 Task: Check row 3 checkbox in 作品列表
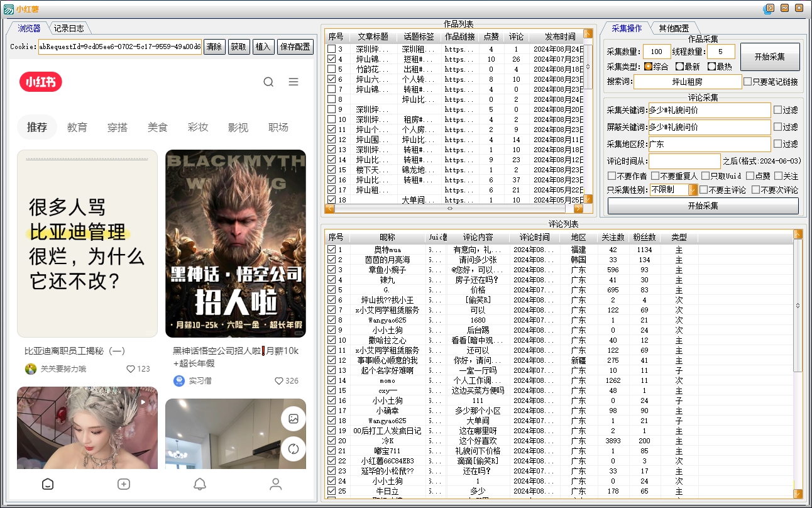331,49
